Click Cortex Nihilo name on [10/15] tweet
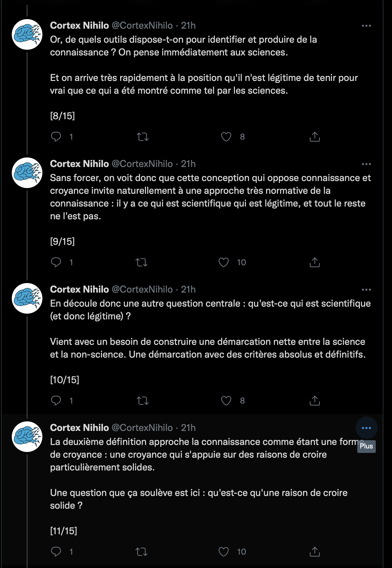 coord(79,289)
